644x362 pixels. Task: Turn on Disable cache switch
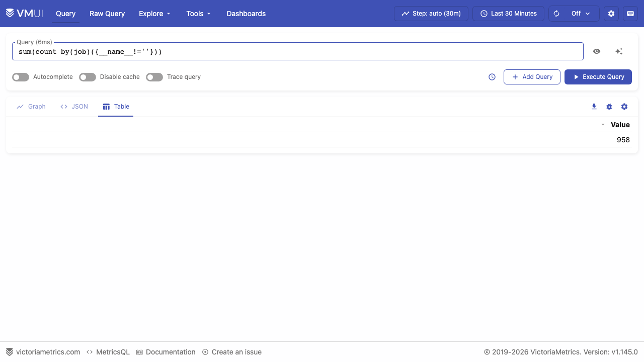pyautogui.click(x=88, y=77)
